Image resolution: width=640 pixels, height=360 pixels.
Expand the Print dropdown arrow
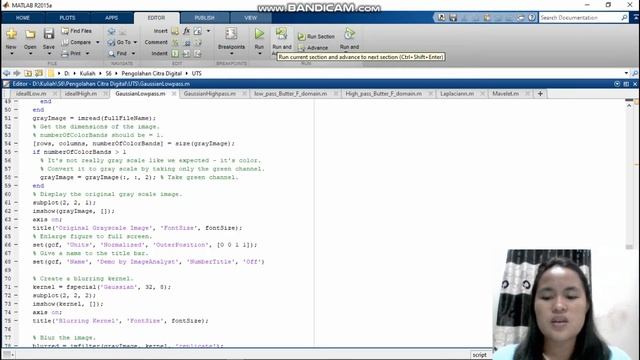[87, 53]
